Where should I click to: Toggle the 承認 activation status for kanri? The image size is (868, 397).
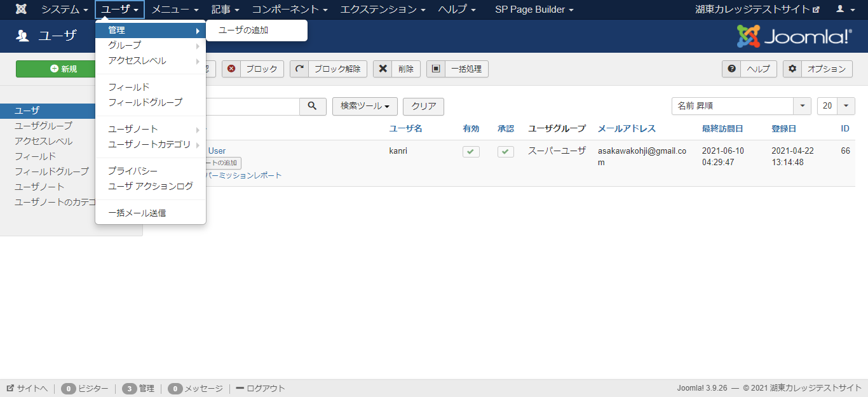coord(505,152)
